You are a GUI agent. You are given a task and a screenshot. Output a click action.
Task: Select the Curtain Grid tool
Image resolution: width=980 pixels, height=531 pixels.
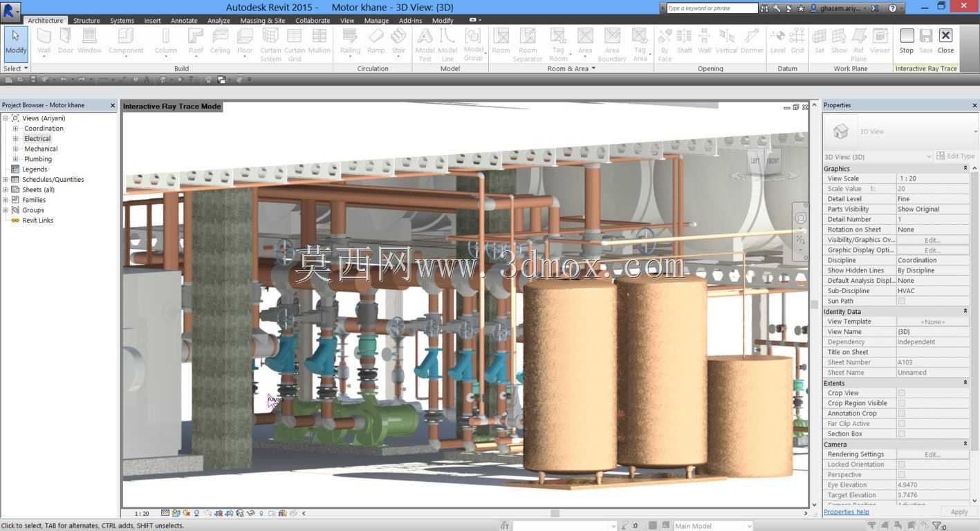pyautogui.click(x=295, y=45)
